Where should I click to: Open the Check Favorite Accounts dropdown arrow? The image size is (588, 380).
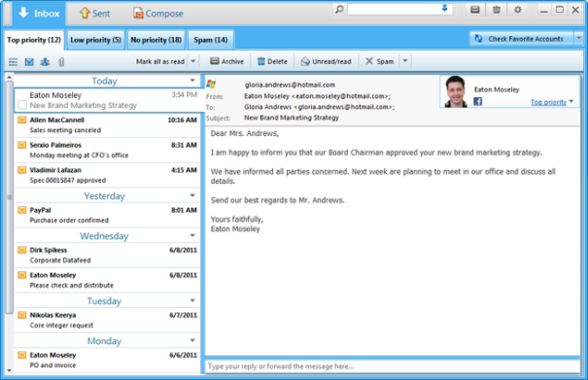[x=578, y=38]
